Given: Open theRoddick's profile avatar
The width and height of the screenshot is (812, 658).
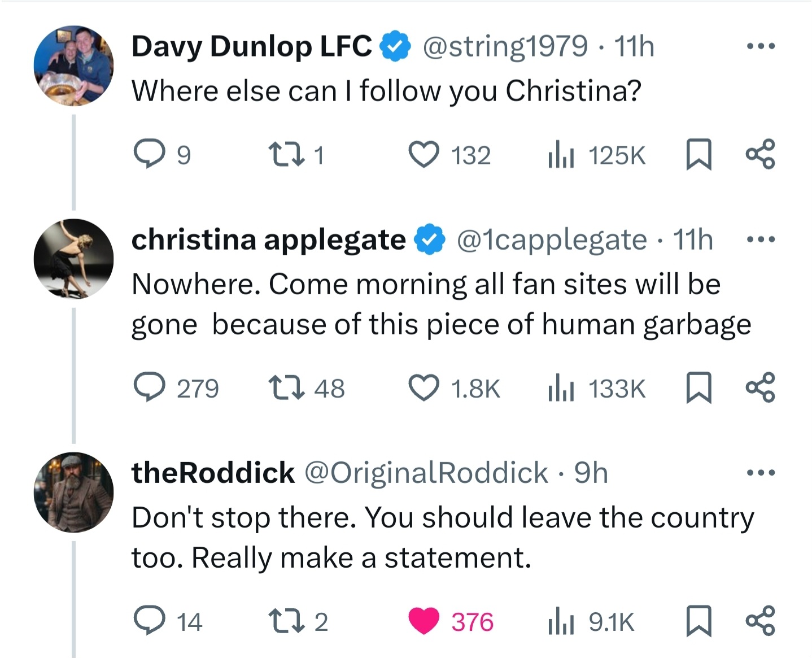Looking at the screenshot, I should tap(73, 493).
